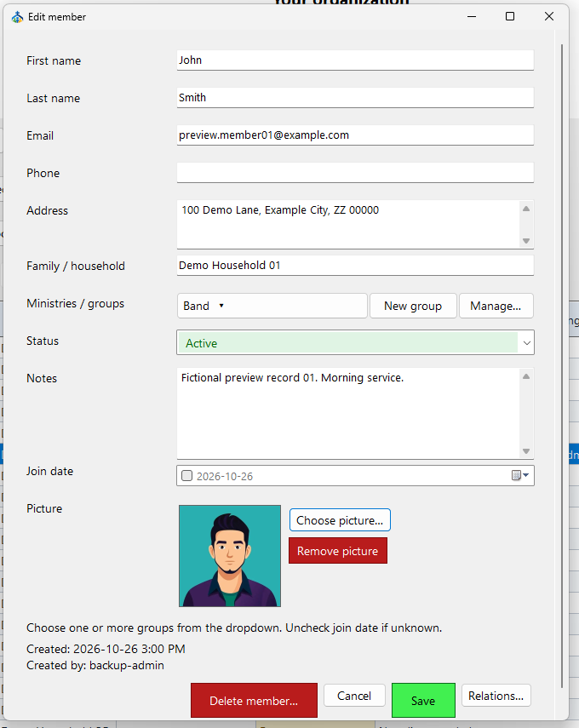The width and height of the screenshot is (579, 728).
Task: Click the First name field with John
Action: tap(355, 60)
